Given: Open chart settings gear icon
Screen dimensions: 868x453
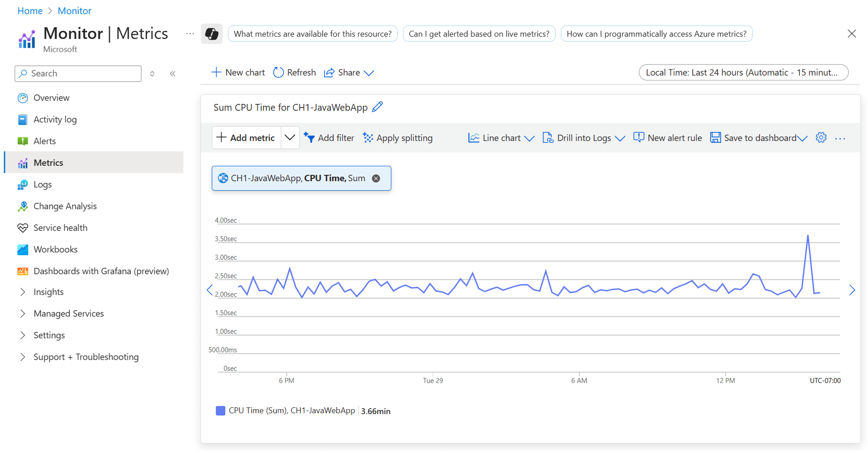Looking at the screenshot, I should 821,138.
